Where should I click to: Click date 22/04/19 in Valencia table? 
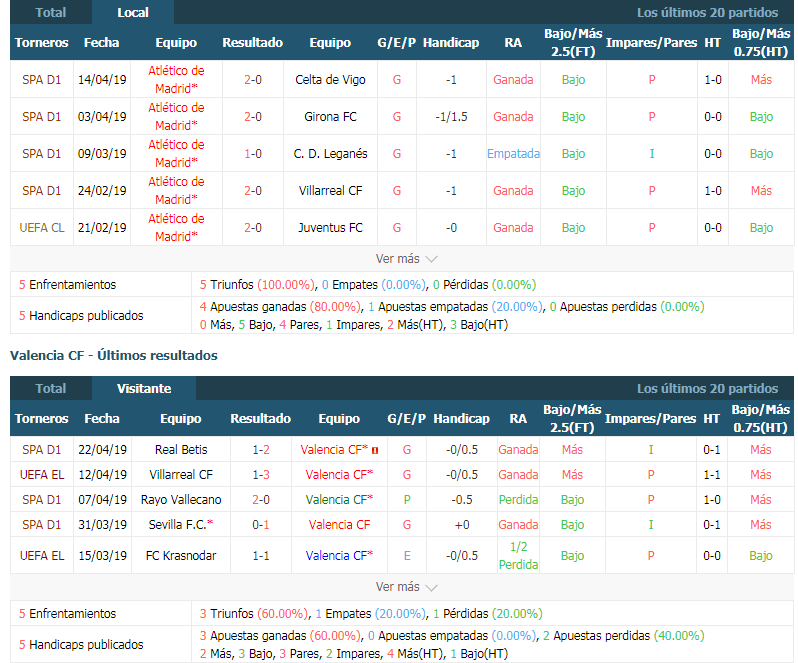[x=102, y=449]
